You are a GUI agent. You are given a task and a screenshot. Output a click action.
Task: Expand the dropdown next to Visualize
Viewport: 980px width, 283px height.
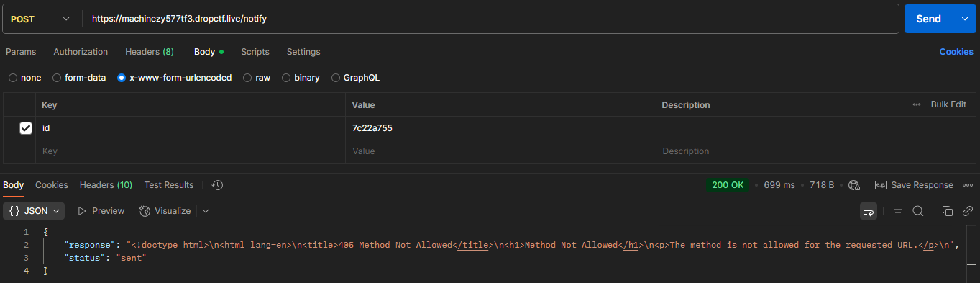pyautogui.click(x=206, y=211)
